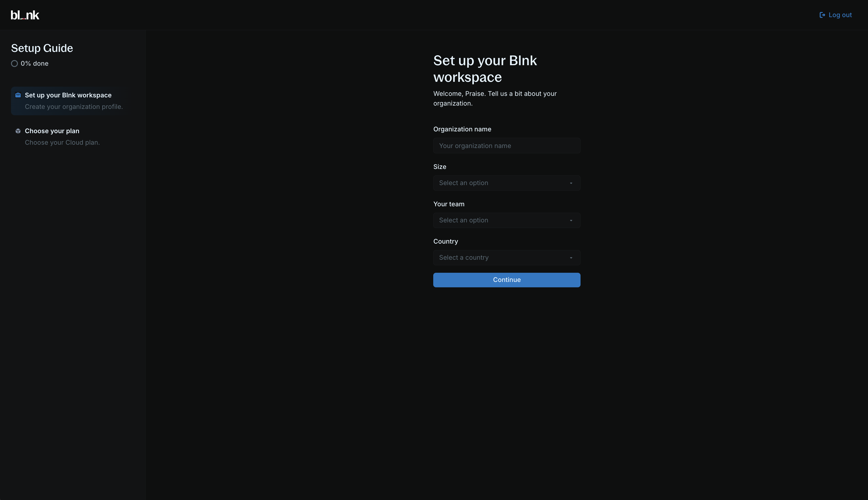Click the Size dropdown arrow
The width and height of the screenshot is (868, 500).
571,183
